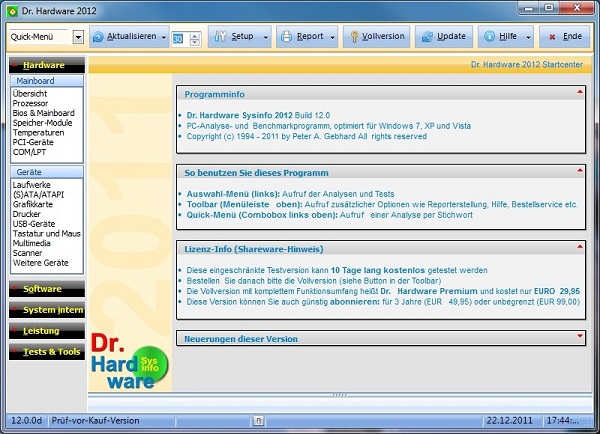
Task: Select Grafikkarte entry
Action: pyautogui.click(x=33, y=204)
